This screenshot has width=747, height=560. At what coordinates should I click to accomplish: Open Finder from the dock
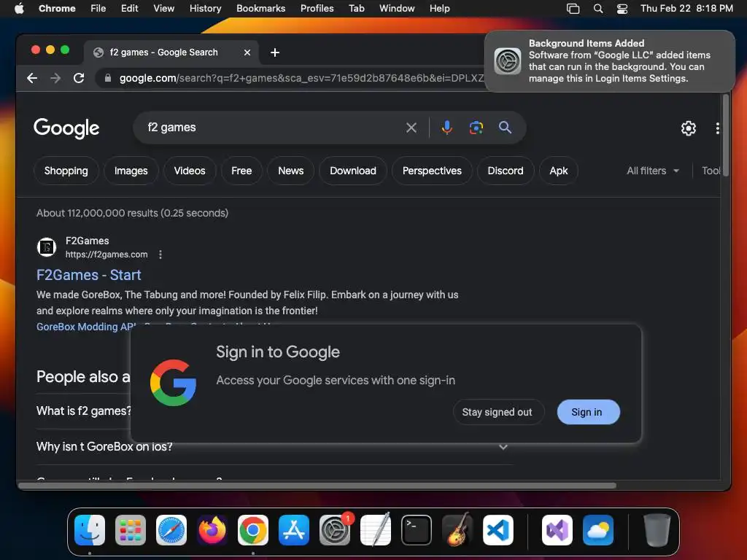point(90,530)
